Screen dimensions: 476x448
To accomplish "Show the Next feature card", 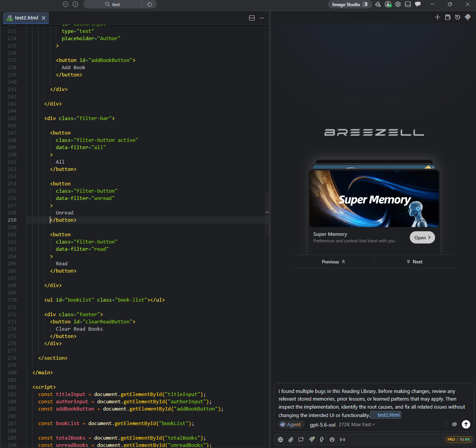I will [414, 262].
